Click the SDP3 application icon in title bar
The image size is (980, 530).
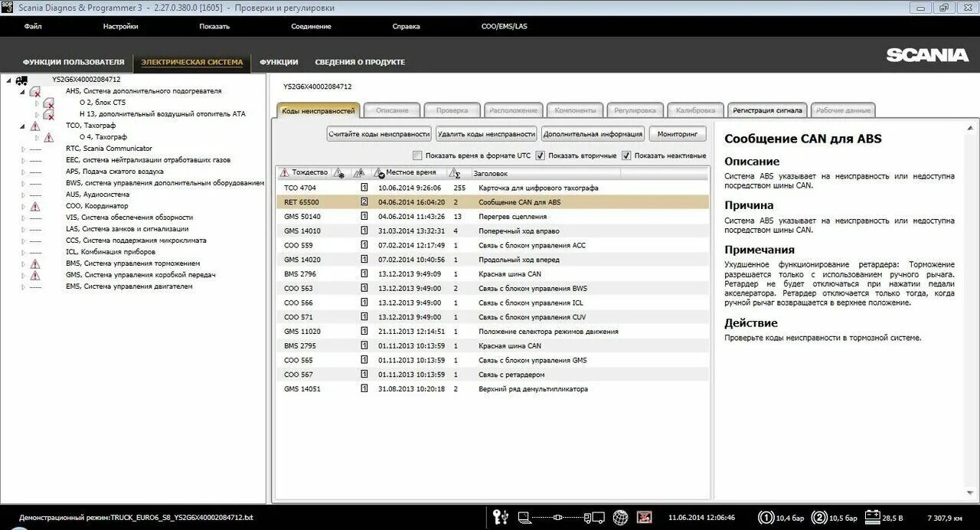tap(7, 7)
